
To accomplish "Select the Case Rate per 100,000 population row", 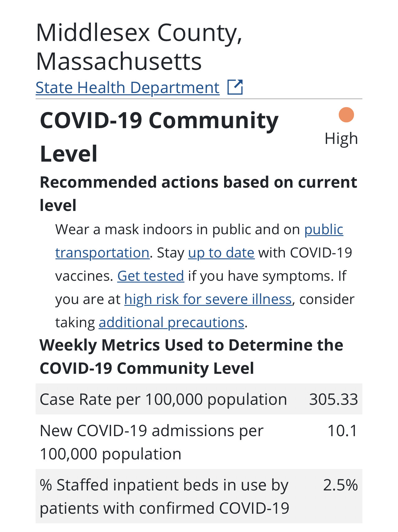I will point(199,399).
